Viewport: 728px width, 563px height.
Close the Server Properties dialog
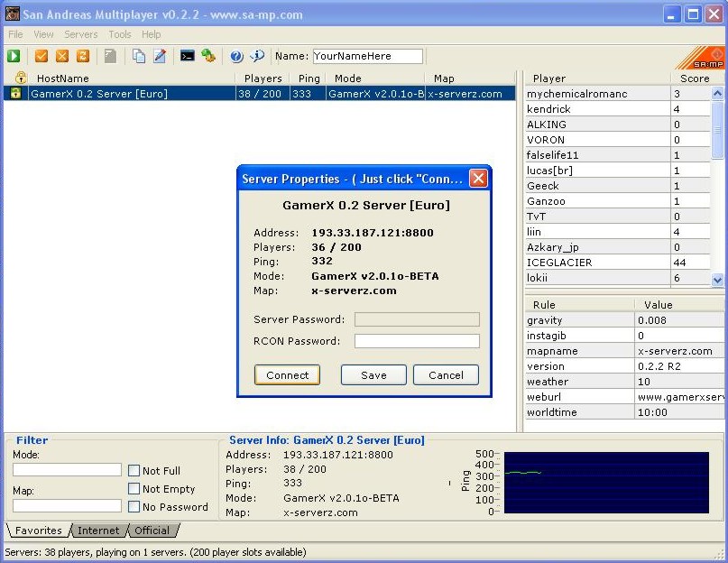point(479,179)
